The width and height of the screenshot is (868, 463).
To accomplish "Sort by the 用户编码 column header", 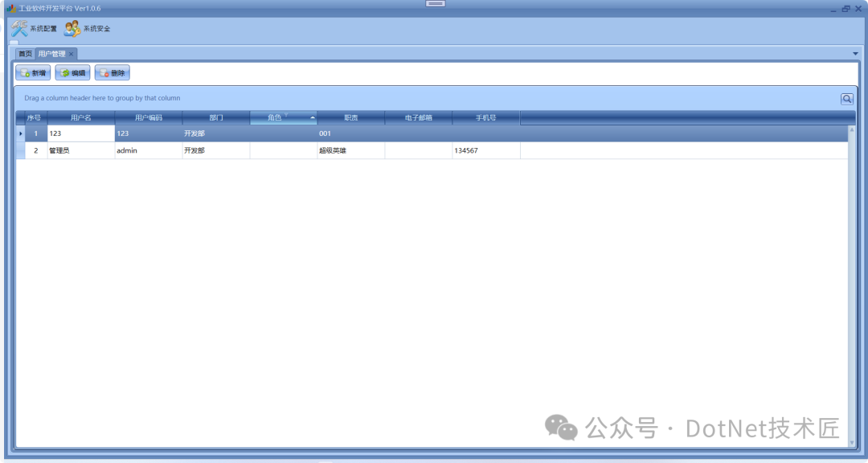I will tap(149, 117).
